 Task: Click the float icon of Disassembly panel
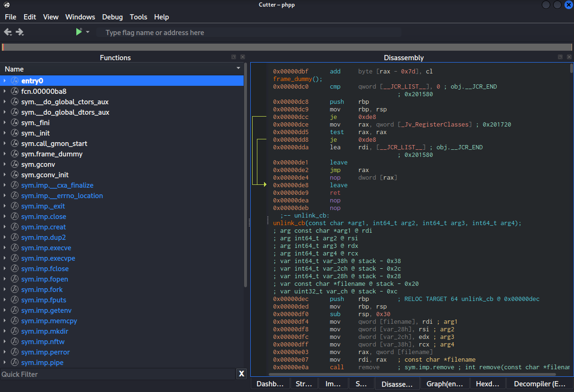pos(561,57)
